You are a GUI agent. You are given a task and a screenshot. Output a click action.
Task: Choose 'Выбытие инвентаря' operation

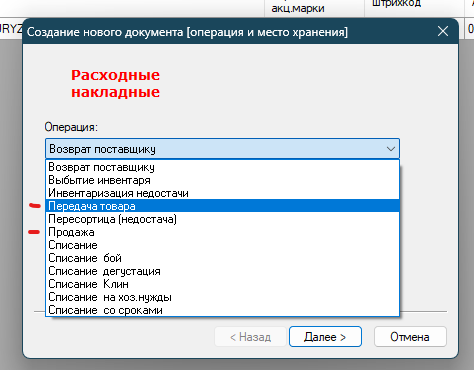click(x=222, y=180)
